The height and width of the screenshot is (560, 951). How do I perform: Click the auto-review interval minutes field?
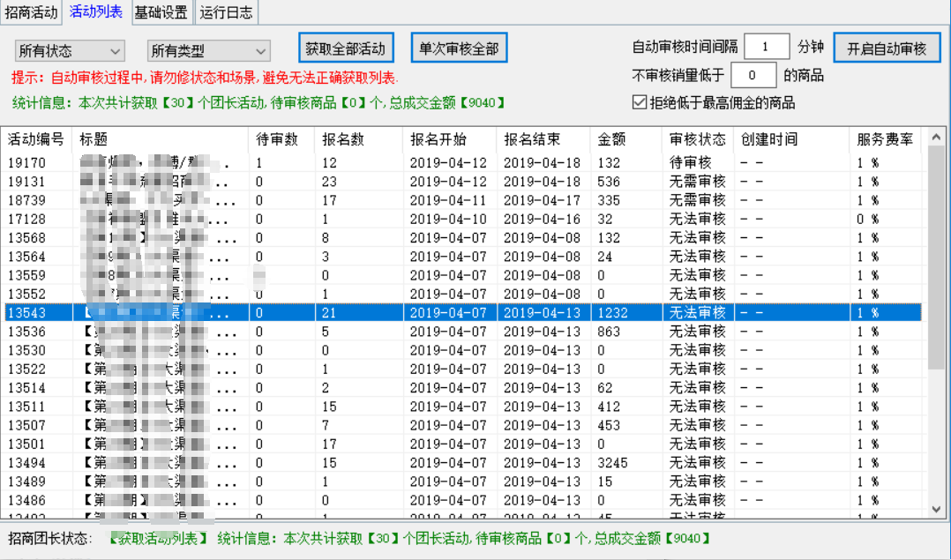point(766,47)
